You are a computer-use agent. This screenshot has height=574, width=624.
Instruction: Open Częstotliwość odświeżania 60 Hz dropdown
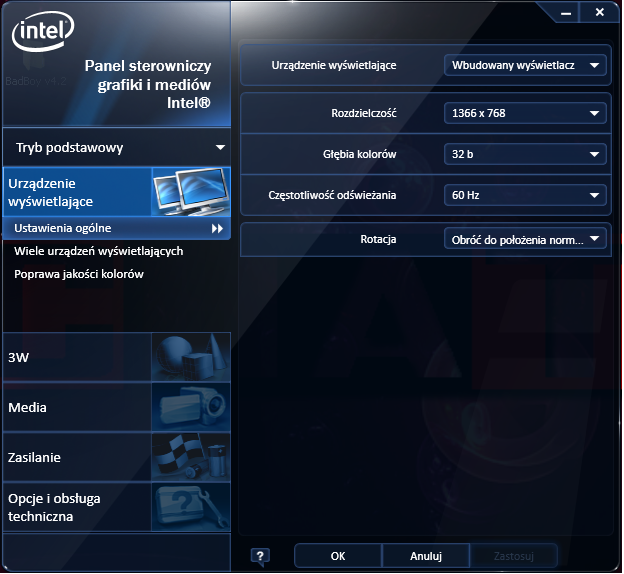coord(525,195)
